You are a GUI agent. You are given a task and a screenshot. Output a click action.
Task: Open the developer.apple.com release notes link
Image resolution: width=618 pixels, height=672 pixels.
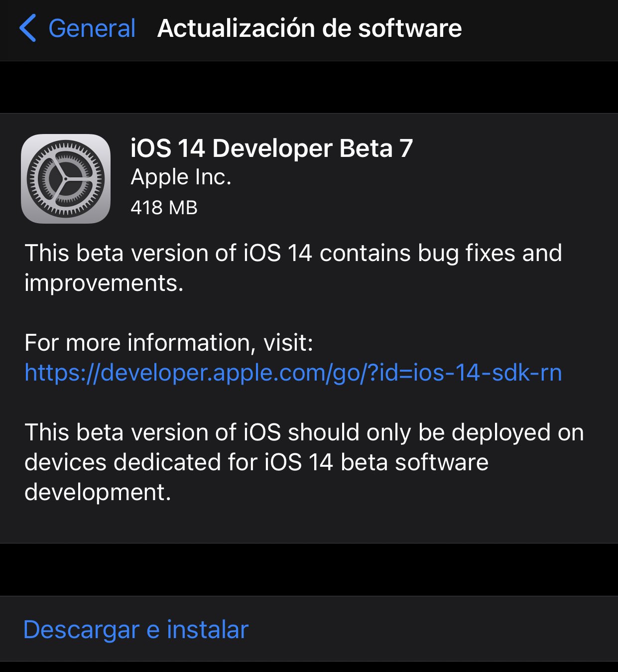click(x=293, y=373)
